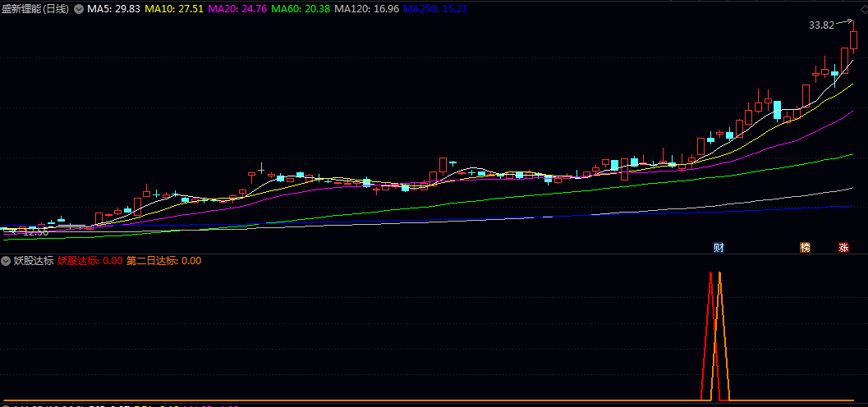
Task: Click the 财 financial event marker
Action: (719, 248)
